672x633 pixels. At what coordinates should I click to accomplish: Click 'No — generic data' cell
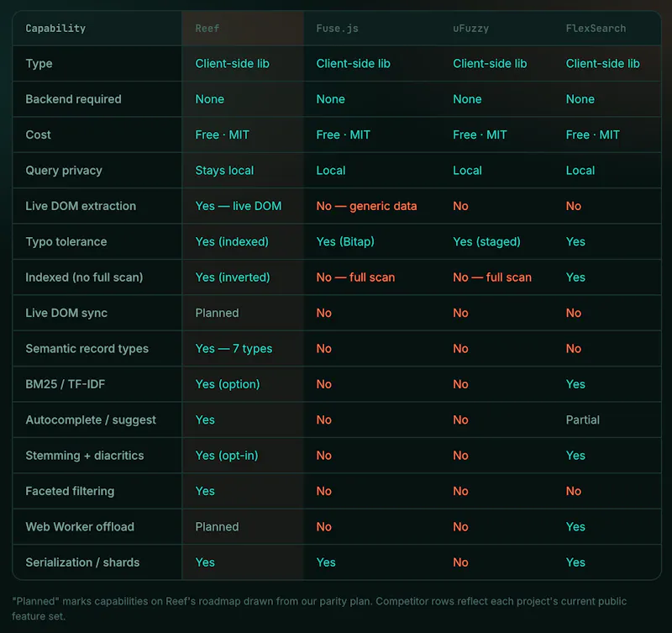pyautogui.click(x=366, y=206)
